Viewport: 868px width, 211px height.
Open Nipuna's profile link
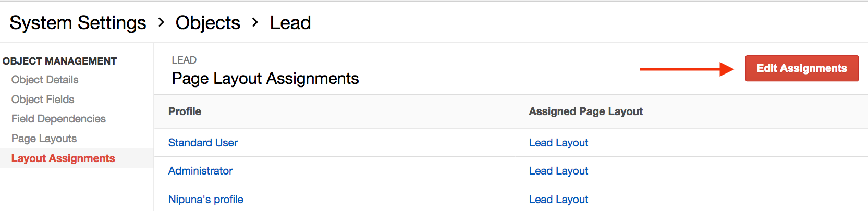pyautogui.click(x=206, y=200)
